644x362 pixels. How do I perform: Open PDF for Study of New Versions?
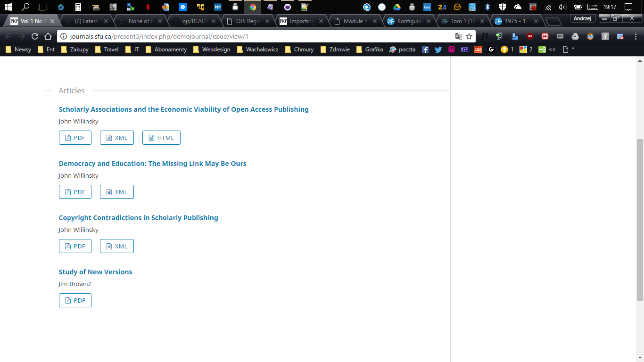click(75, 300)
